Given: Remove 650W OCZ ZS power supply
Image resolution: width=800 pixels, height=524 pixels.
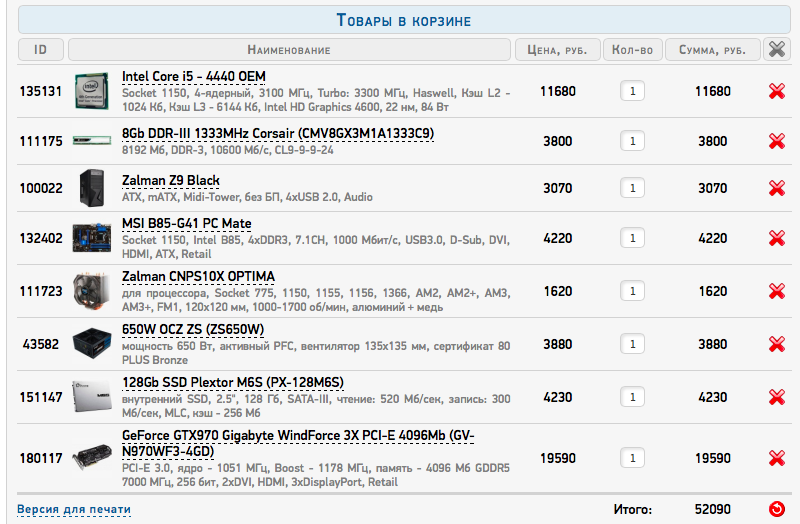Looking at the screenshot, I should (777, 344).
